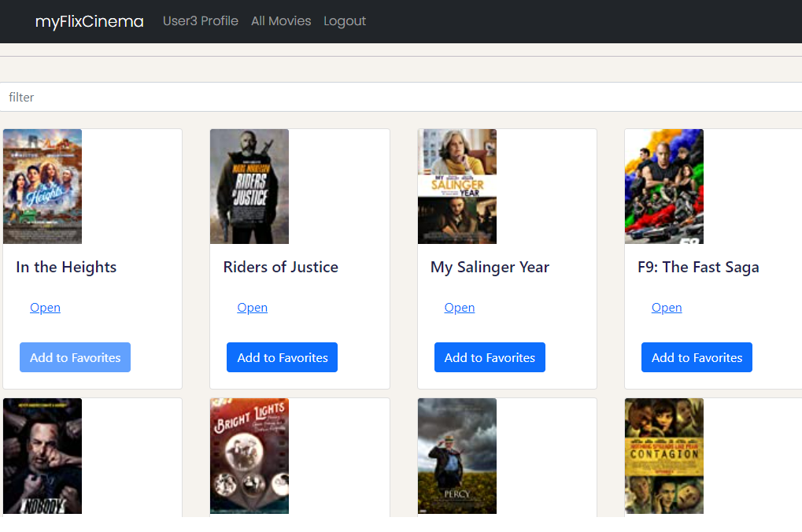Image resolution: width=802 pixels, height=532 pixels.
Task: Add In the Heights to favorites
Action: pyautogui.click(x=75, y=357)
